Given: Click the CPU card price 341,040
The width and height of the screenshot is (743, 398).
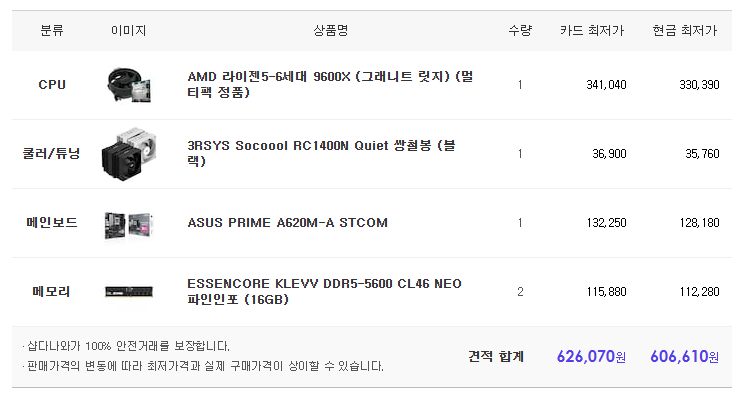Looking at the screenshot, I should pos(606,85).
